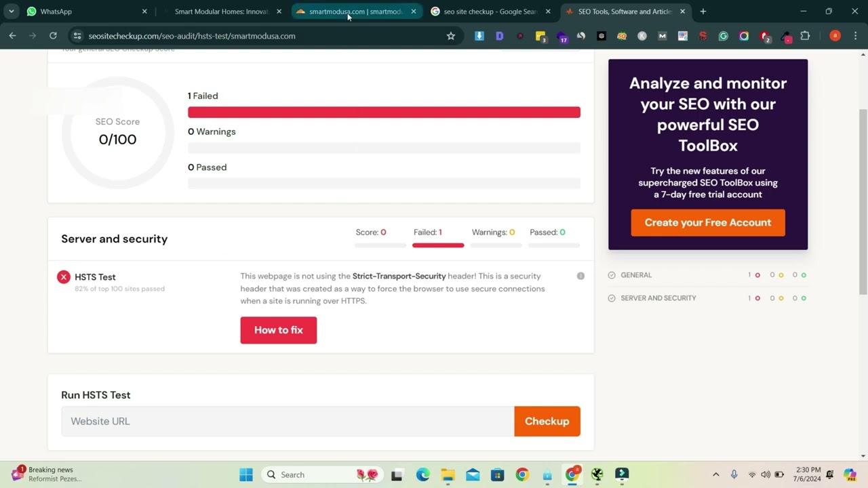The width and height of the screenshot is (868, 488).
Task: Click the info icon beside HSTS Test description
Action: pos(580,276)
